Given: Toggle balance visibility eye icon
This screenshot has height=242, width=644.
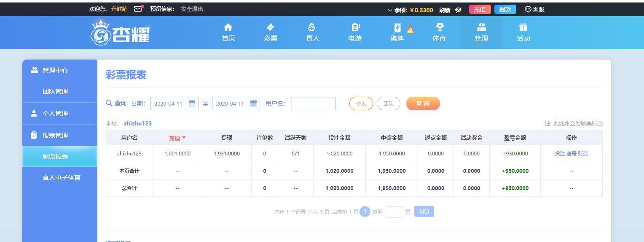Looking at the screenshot, I should click(x=458, y=10).
